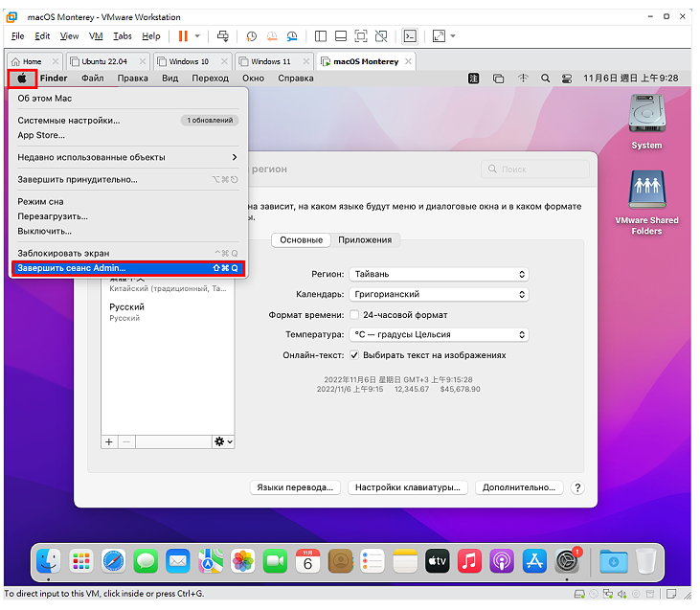Expand the gear action menu under language list
Viewport: 700px width, 610px height.
[223, 441]
